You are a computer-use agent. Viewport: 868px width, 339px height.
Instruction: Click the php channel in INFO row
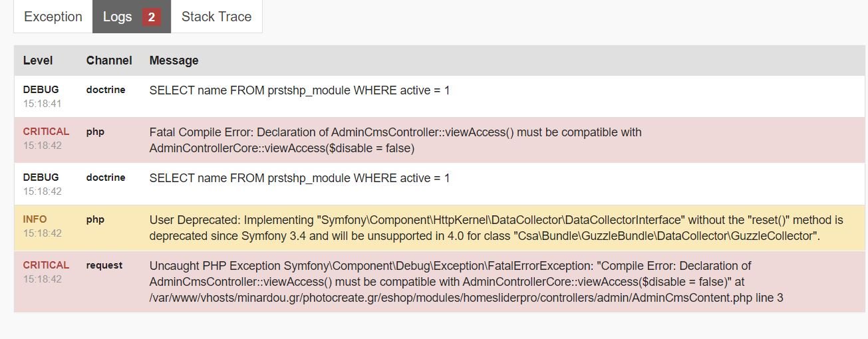coord(95,219)
